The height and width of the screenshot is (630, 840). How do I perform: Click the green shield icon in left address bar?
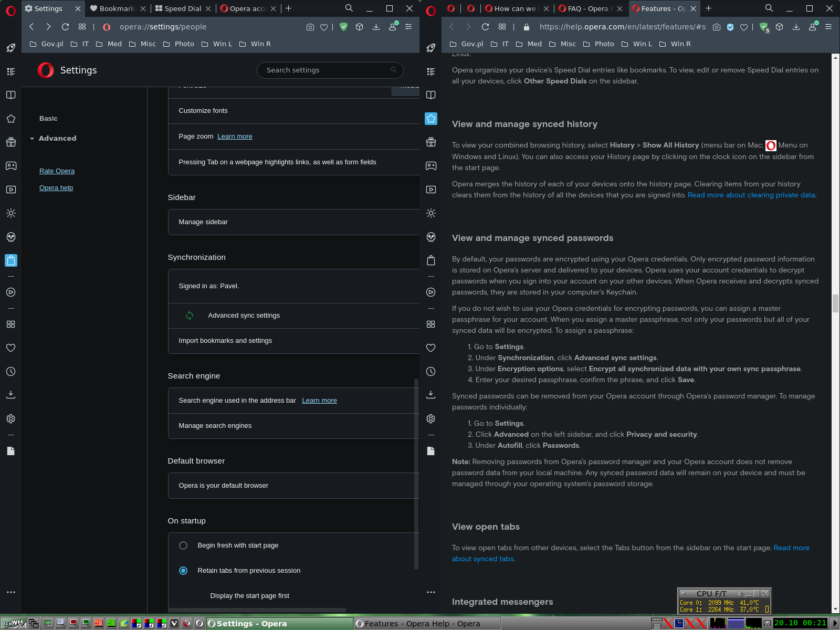coord(343,27)
